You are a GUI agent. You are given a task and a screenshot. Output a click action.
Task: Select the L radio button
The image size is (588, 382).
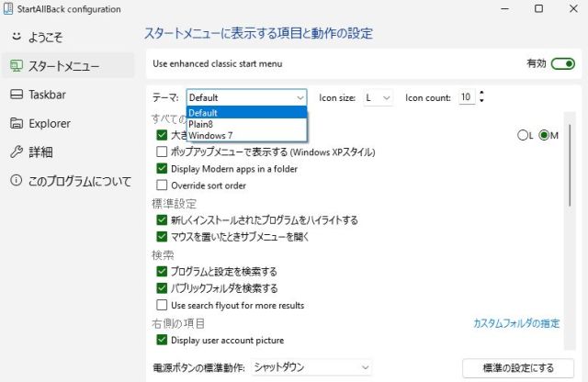click(x=523, y=135)
